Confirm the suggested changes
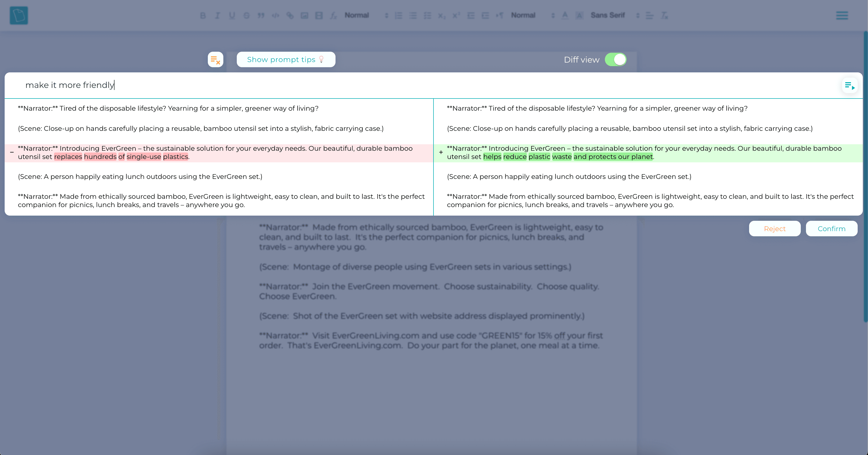Viewport: 868px width, 455px height. click(x=832, y=229)
